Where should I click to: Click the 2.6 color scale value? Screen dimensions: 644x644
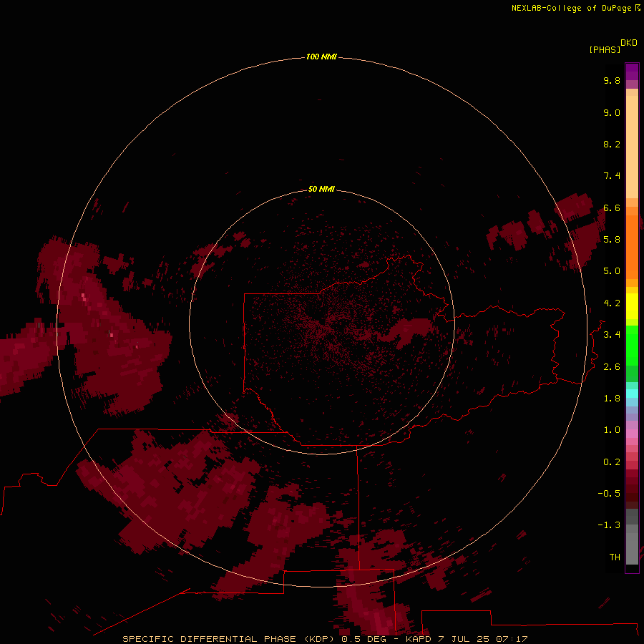(612, 367)
